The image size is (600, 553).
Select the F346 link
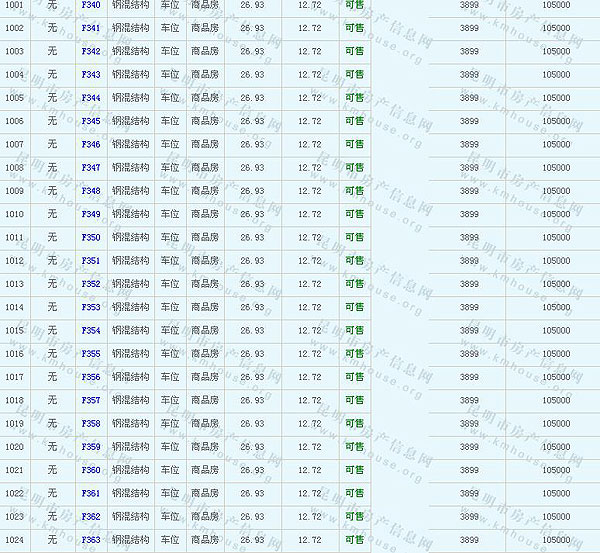90,144
